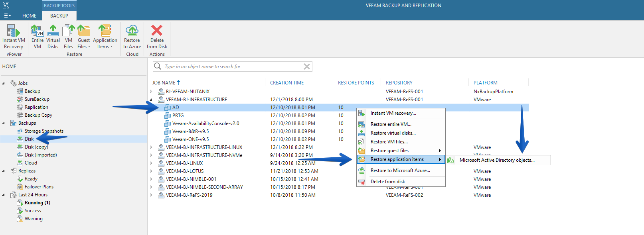Click the Virtual Disks restore icon
Viewport: 644px width, 235px height.
pos(53,30)
